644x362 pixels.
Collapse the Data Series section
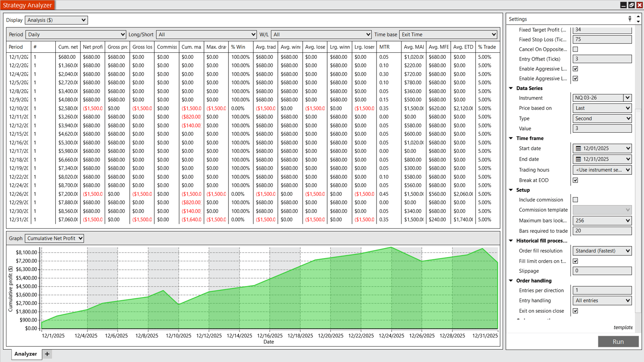[511, 88]
